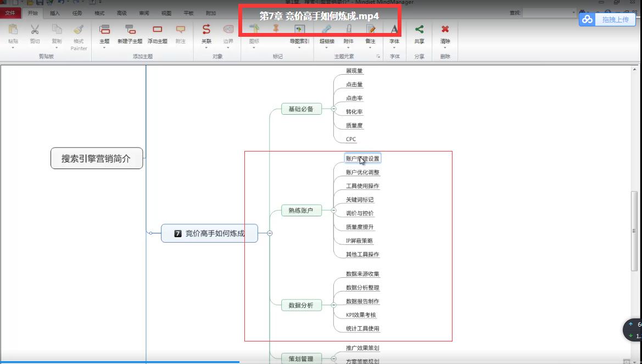The image size is (642, 364).
Task: Click the map index (导图索引) icon
Action: pyautogui.click(x=300, y=29)
